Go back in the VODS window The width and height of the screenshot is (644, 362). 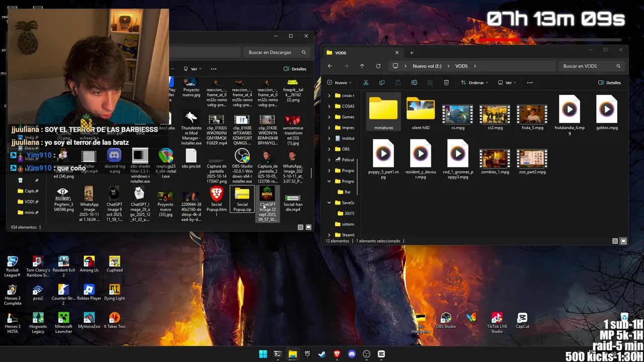[330, 66]
